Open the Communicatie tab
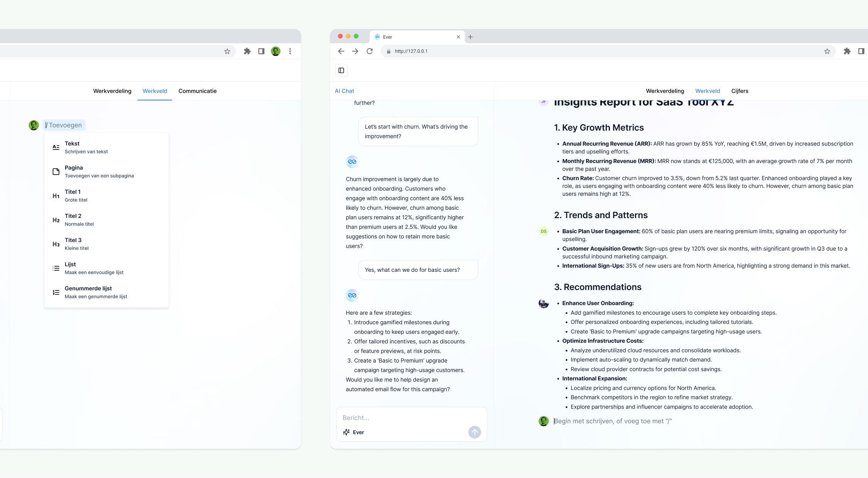Viewport: 868px width, 478px height. pyautogui.click(x=198, y=91)
